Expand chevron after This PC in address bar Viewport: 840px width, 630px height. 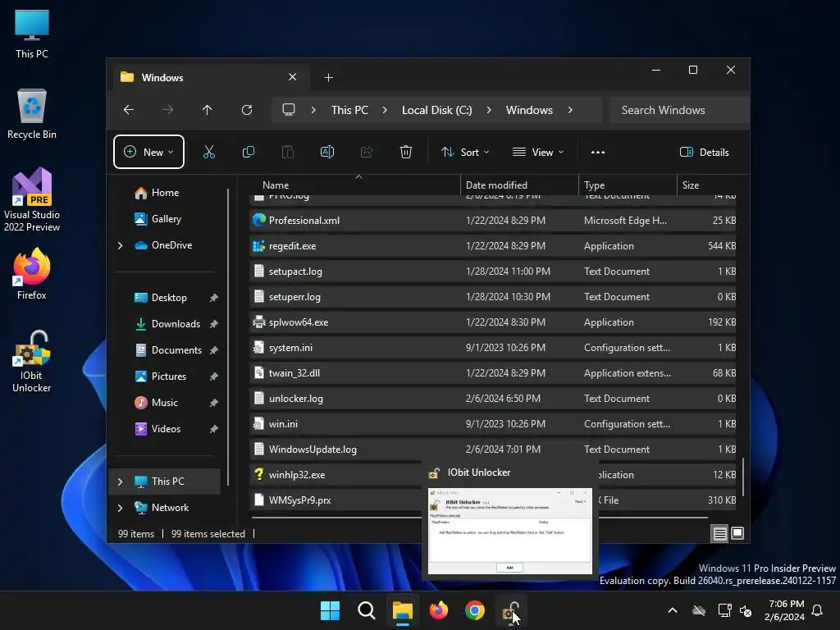(385, 110)
